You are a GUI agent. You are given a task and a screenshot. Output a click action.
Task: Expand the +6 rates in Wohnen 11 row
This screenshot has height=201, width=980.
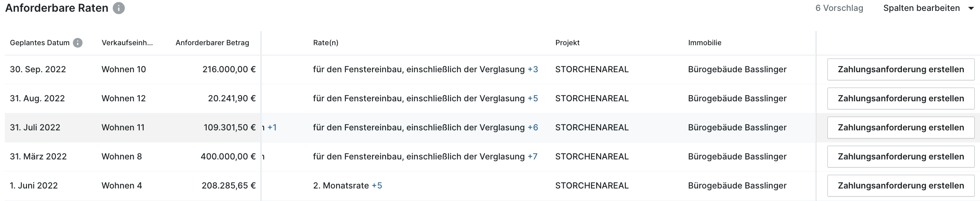(x=533, y=128)
